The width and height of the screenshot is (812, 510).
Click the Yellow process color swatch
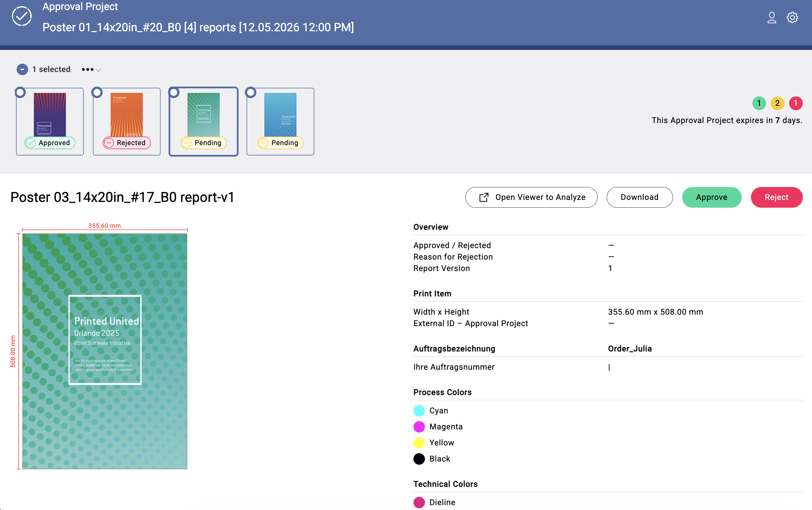click(x=419, y=443)
